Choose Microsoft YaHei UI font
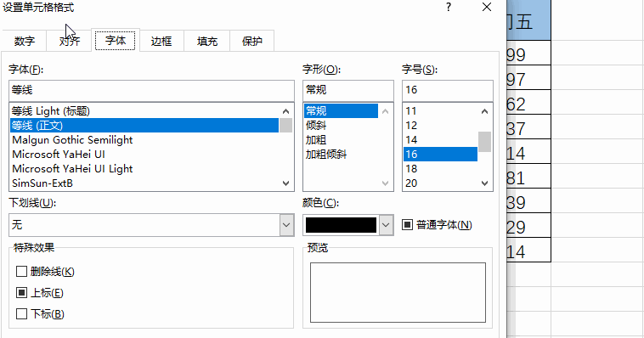The width and height of the screenshot is (644, 338). click(x=144, y=154)
